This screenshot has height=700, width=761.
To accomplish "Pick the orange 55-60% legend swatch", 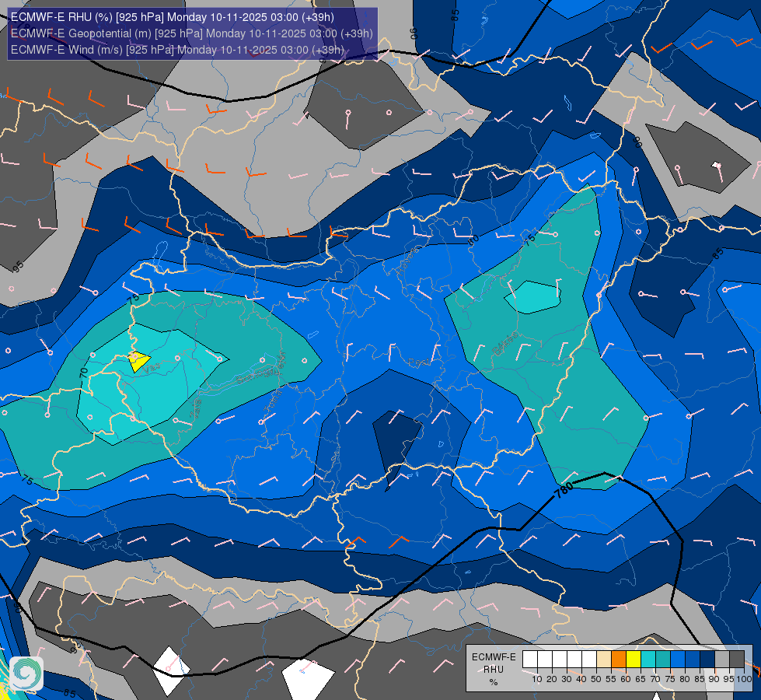I will 619,660.
